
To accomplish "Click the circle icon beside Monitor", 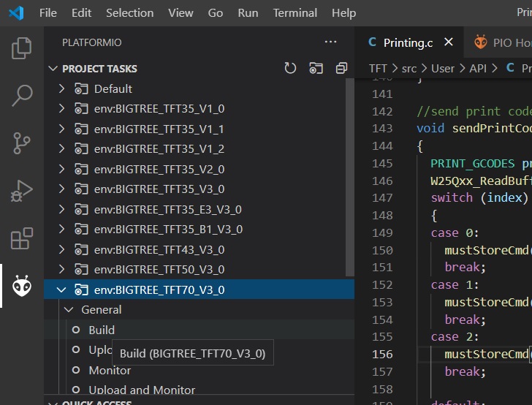I will click(76, 370).
